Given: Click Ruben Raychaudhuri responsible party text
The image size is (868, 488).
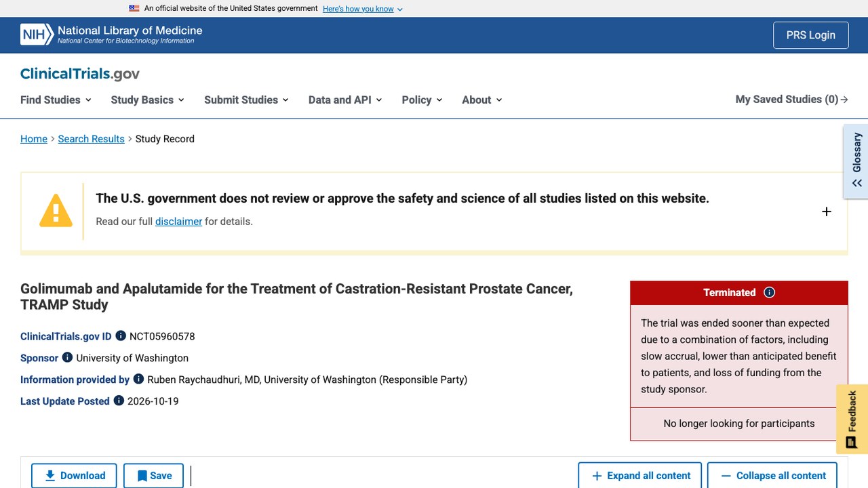Looking at the screenshot, I should (x=307, y=380).
